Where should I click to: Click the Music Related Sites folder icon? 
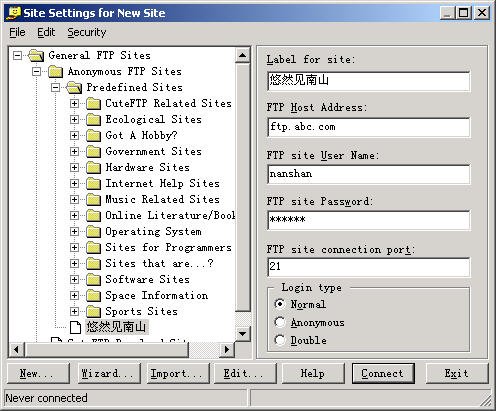[x=93, y=199]
